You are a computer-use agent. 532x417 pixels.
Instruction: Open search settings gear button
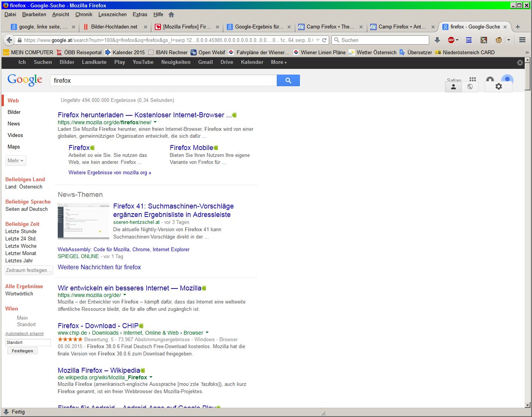click(499, 87)
